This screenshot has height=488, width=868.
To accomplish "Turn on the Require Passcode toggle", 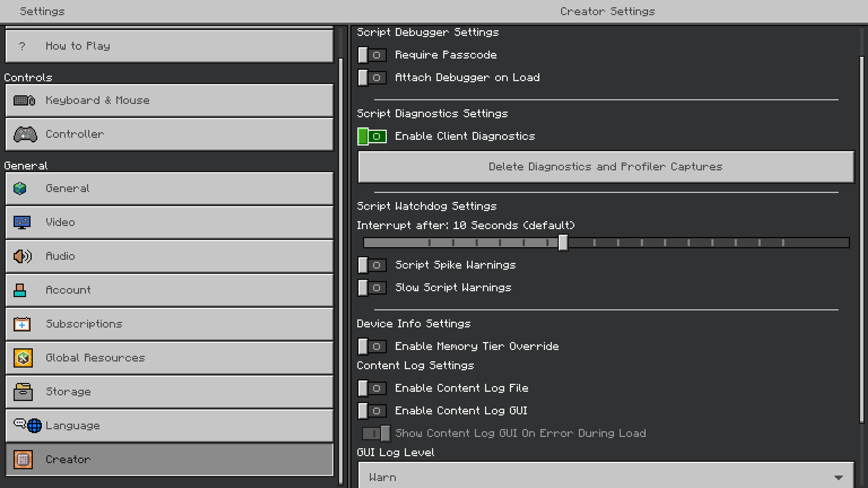I will pos(372,55).
